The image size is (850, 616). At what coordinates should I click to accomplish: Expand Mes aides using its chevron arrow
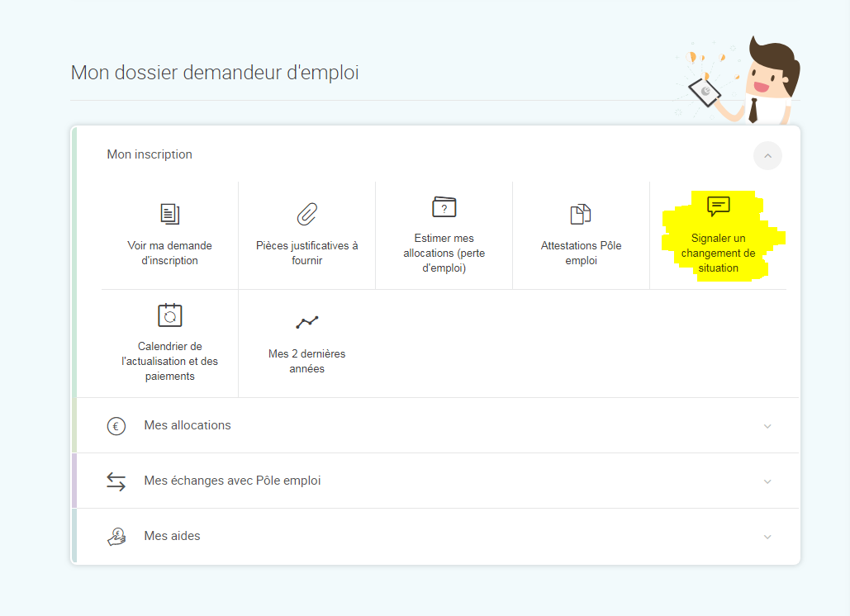pos(767,537)
